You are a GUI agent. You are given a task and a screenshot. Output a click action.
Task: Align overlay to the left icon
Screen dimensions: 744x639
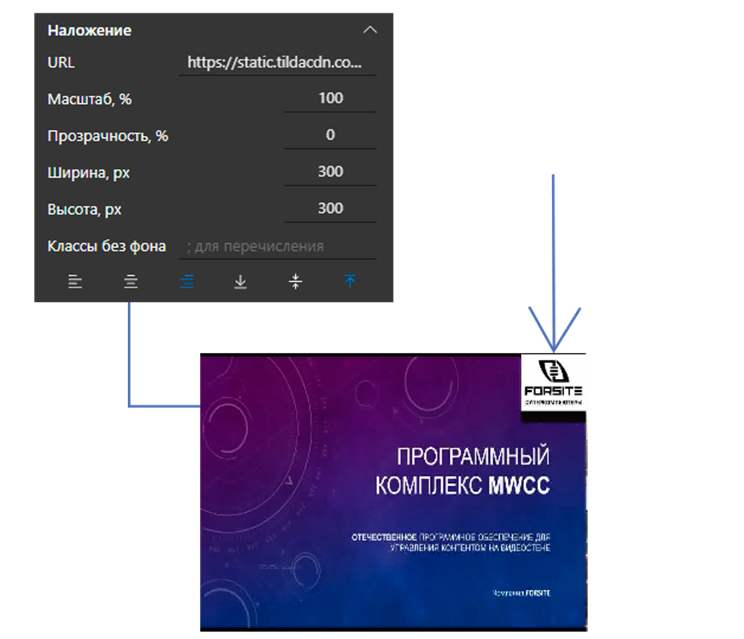click(x=75, y=281)
